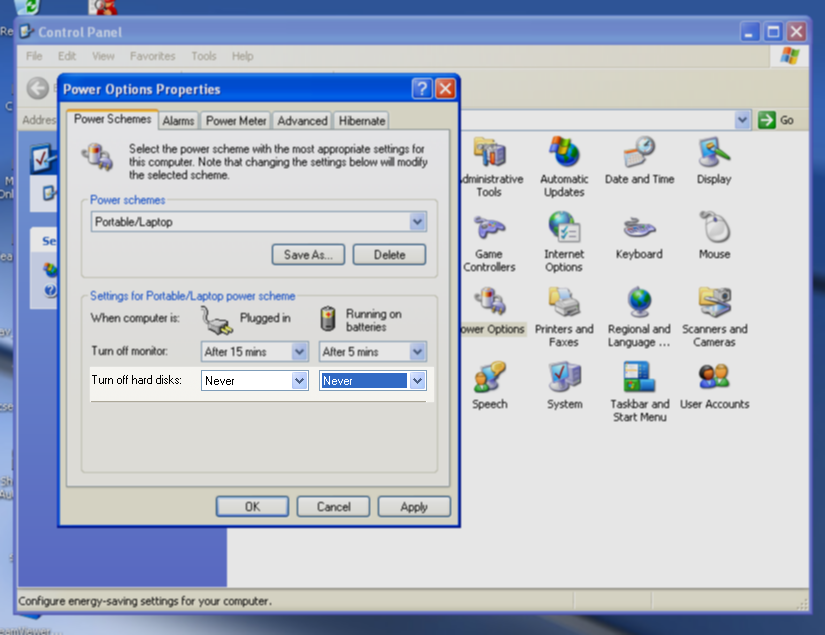Screen dimensions: 825x635
Task: Open the Speech icon
Action: tap(490, 386)
